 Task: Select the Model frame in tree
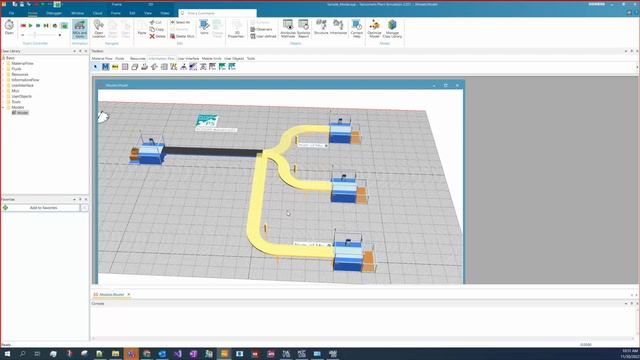(x=20, y=113)
